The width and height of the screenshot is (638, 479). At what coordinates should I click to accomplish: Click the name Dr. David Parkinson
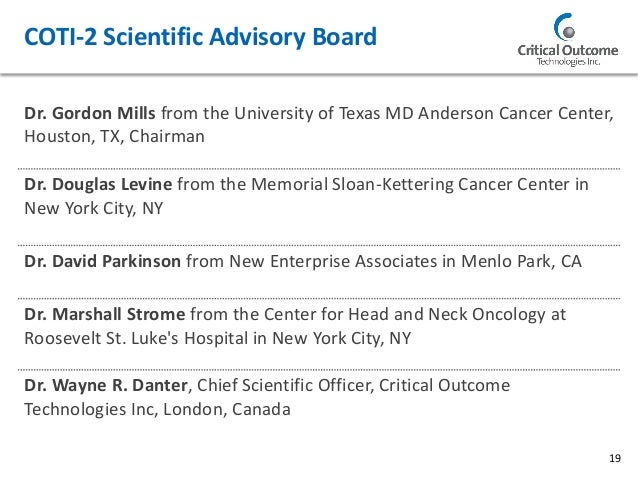click(103, 262)
